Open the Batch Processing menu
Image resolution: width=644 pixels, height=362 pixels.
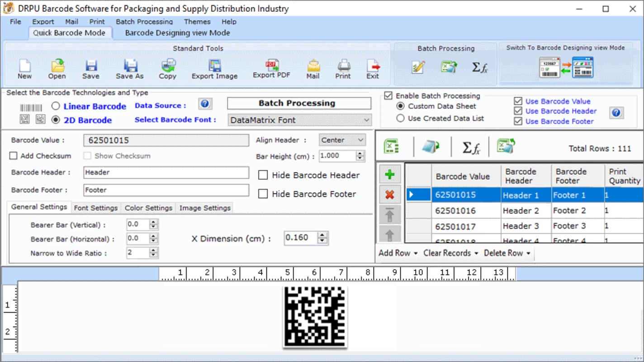[x=144, y=21]
